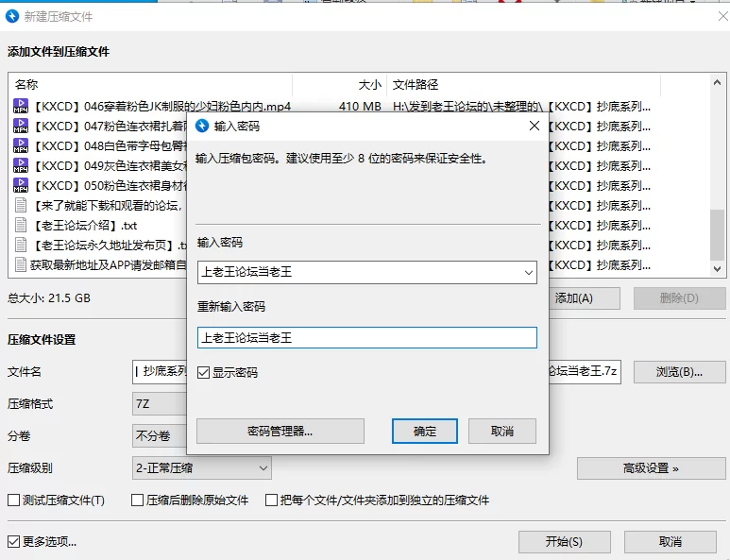Close the 输入密码 dialog with X

535,126
